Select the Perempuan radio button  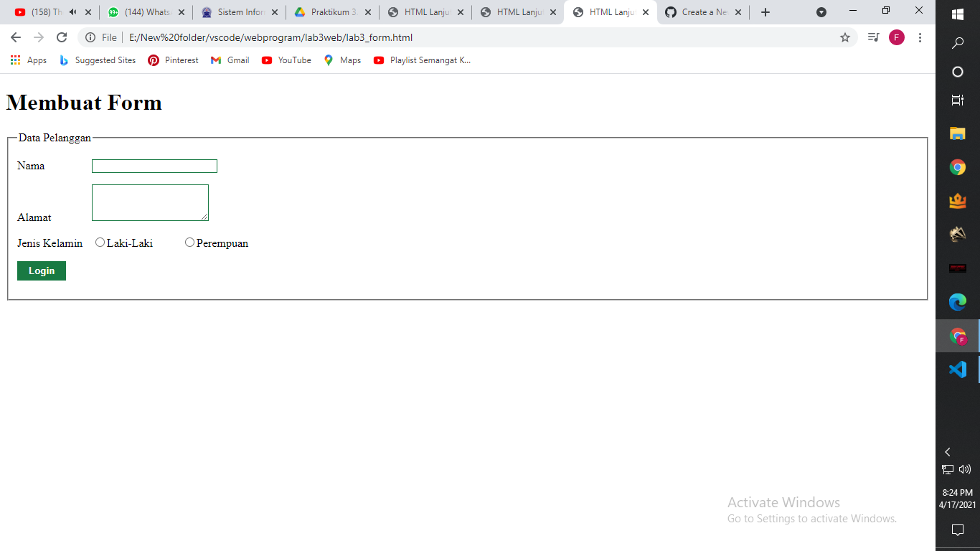pyautogui.click(x=189, y=242)
